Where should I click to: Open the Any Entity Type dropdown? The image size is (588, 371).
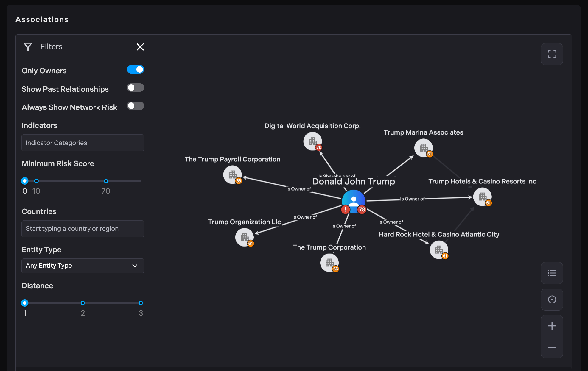[x=83, y=266]
